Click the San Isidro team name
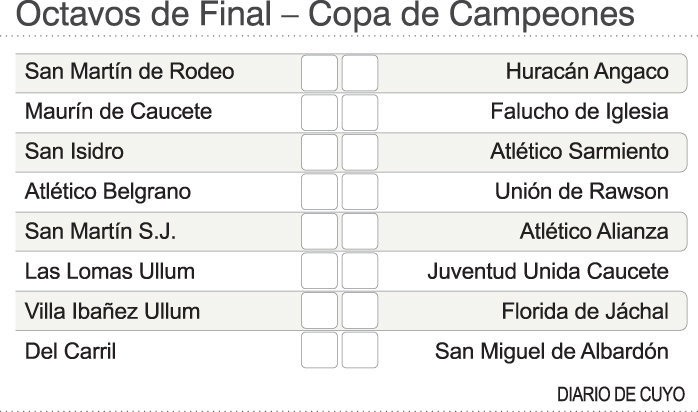698x412 pixels. [x=75, y=152]
